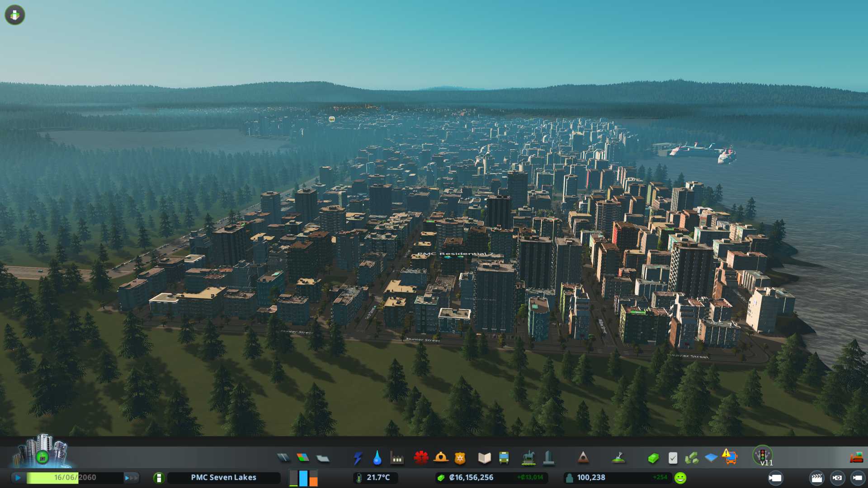Open the Roads build menu

[283, 458]
